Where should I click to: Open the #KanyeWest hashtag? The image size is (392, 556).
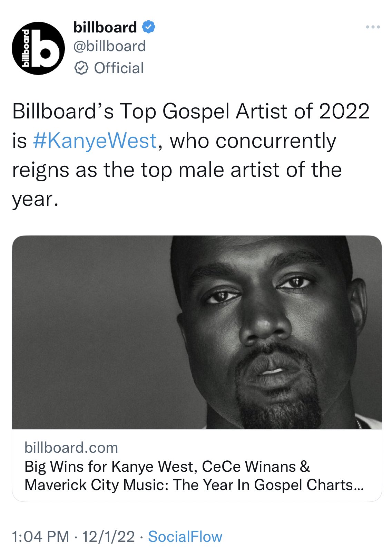[x=95, y=141]
